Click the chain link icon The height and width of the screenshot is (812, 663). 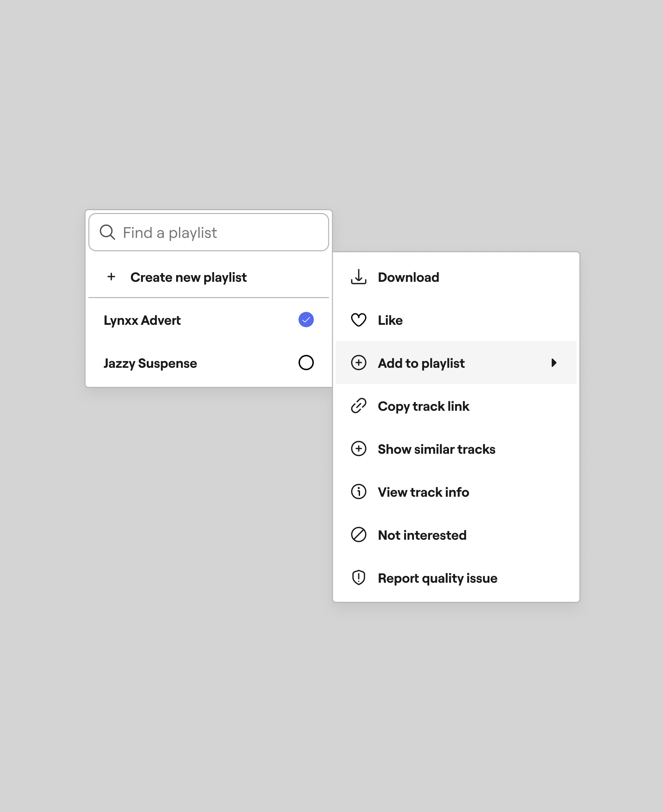[358, 406]
